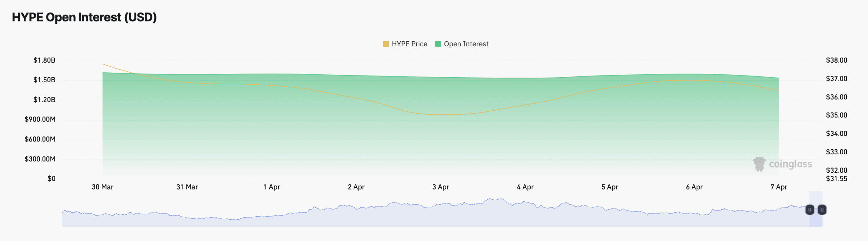Click the $35.00 right axis label
Viewport: 868px width, 241px height.
point(836,115)
